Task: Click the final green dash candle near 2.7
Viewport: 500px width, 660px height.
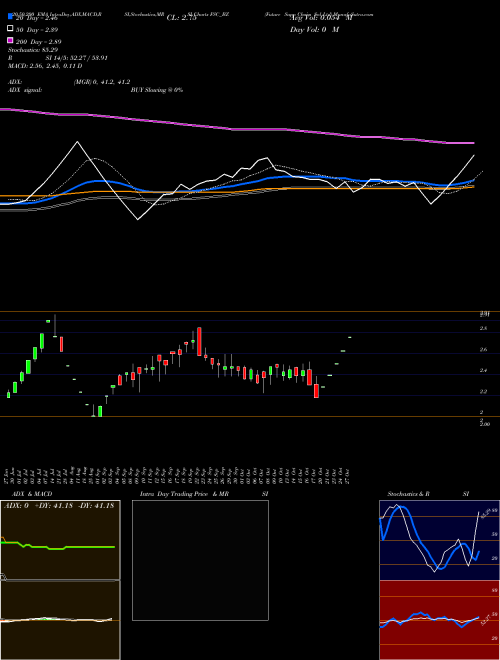Action: click(x=350, y=337)
